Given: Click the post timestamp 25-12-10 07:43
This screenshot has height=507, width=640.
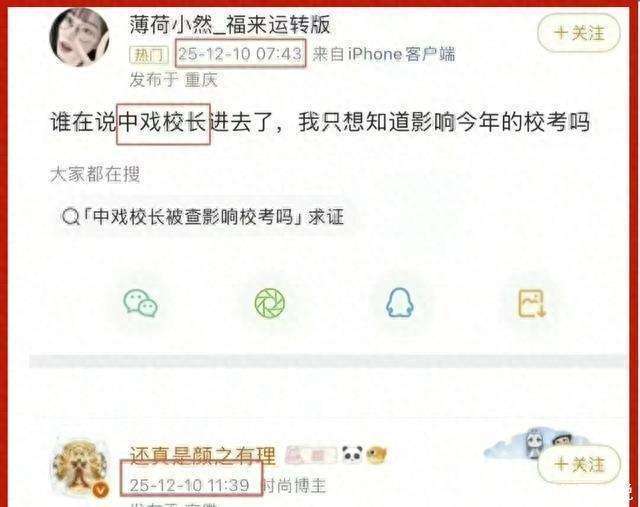Looking at the screenshot, I should point(240,53).
